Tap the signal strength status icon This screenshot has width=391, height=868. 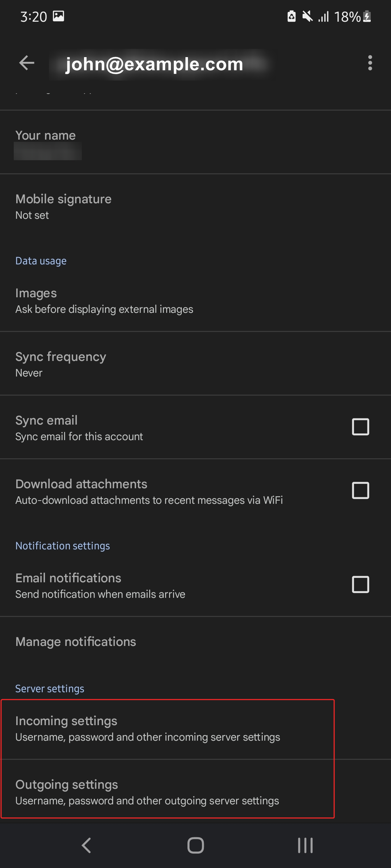(x=324, y=17)
